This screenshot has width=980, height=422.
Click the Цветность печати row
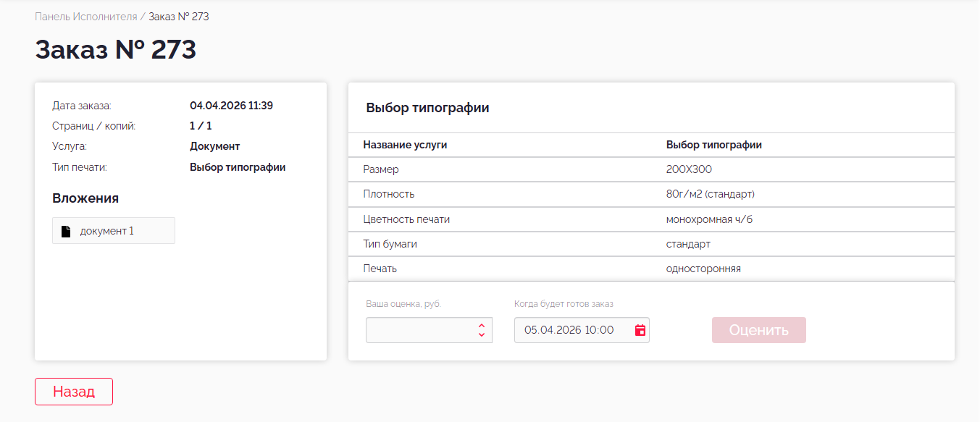click(651, 219)
